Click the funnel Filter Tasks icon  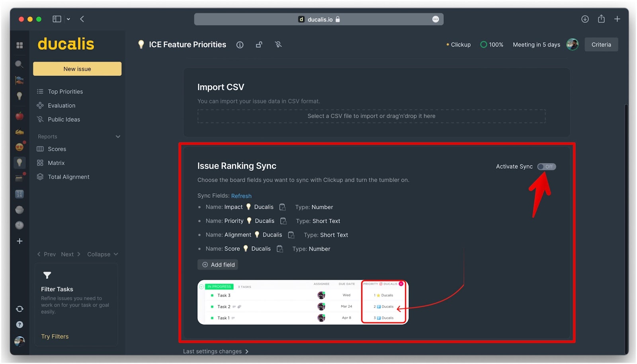47,275
